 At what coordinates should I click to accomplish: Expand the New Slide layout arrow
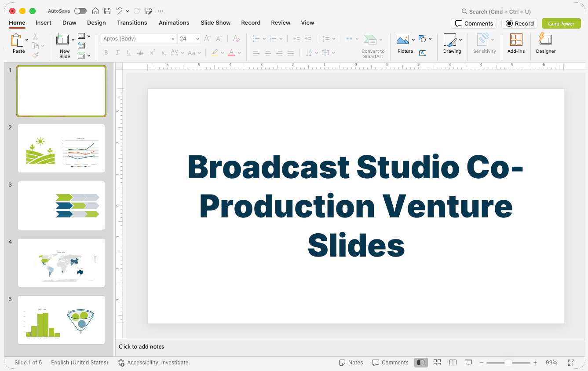[x=73, y=40]
